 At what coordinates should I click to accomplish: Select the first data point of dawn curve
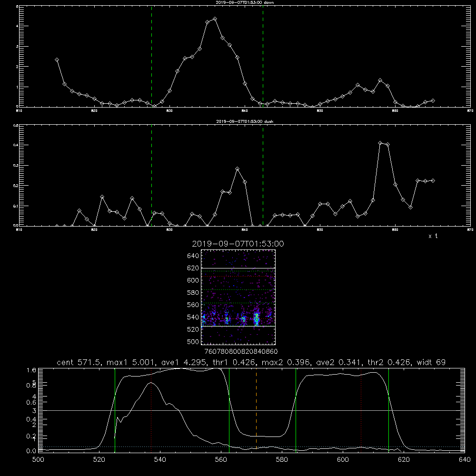point(57,60)
